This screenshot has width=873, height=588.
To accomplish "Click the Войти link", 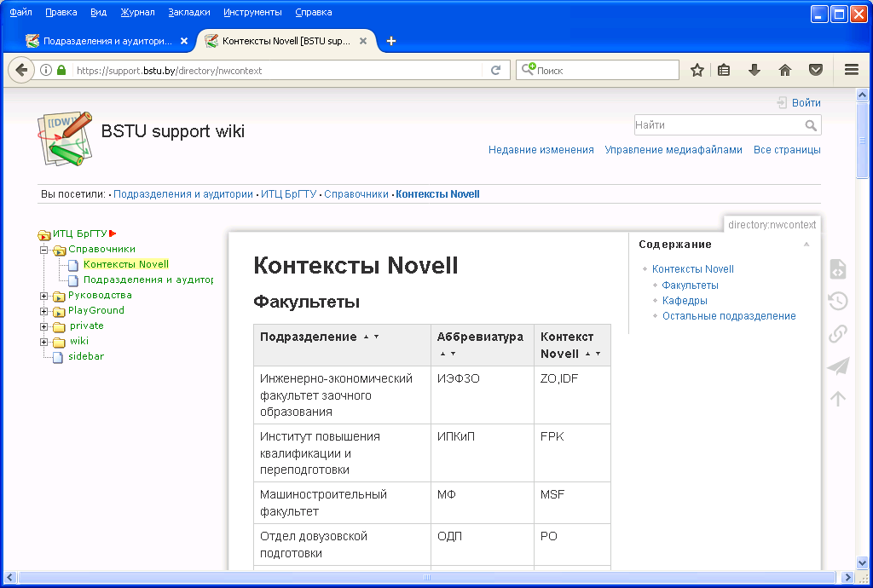I will (x=806, y=102).
